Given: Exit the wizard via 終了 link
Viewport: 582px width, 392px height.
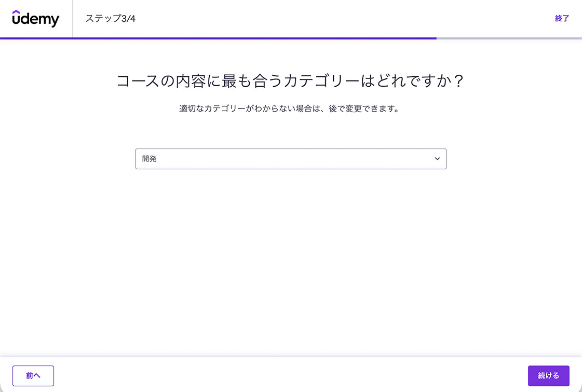Looking at the screenshot, I should 562,19.
